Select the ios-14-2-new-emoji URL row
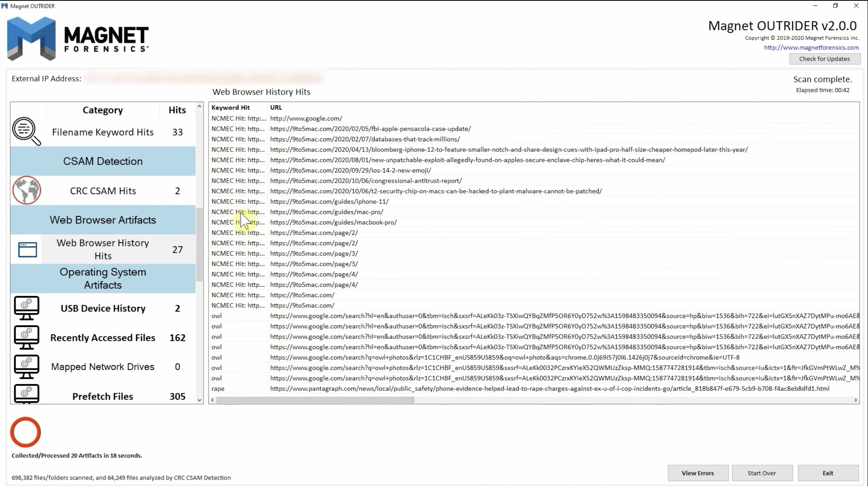 pos(534,170)
